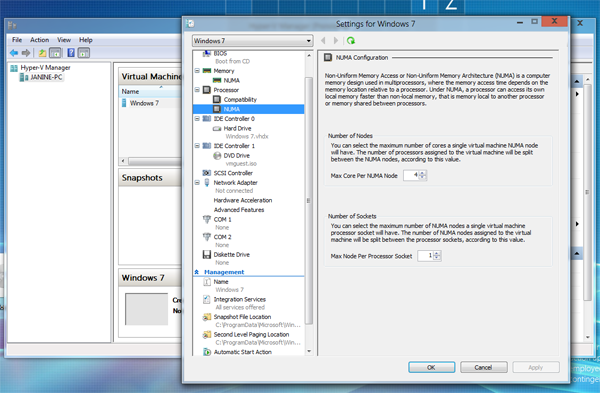Click OK in the Settings dialog

(431, 367)
